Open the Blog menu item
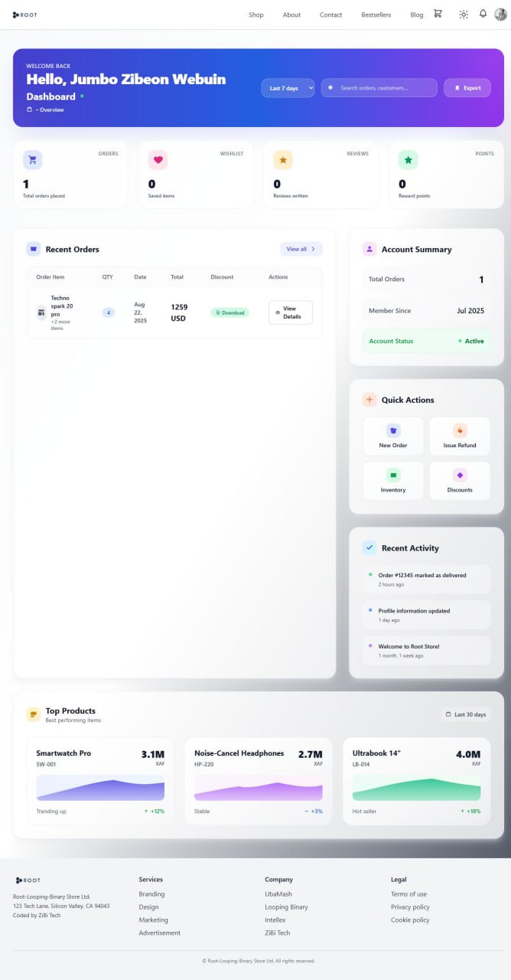The width and height of the screenshot is (511, 980). pos(417,15)
